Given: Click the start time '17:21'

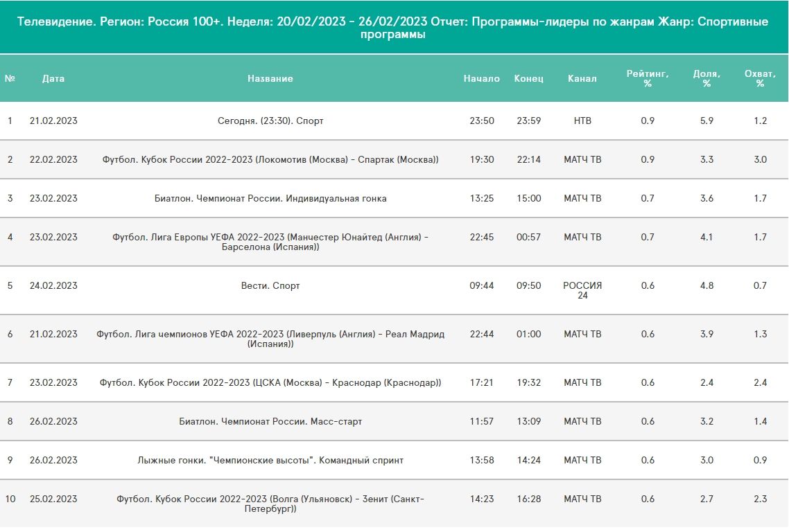Looking at the screenshot, I should pyautogui.click(x=482, y=382).
